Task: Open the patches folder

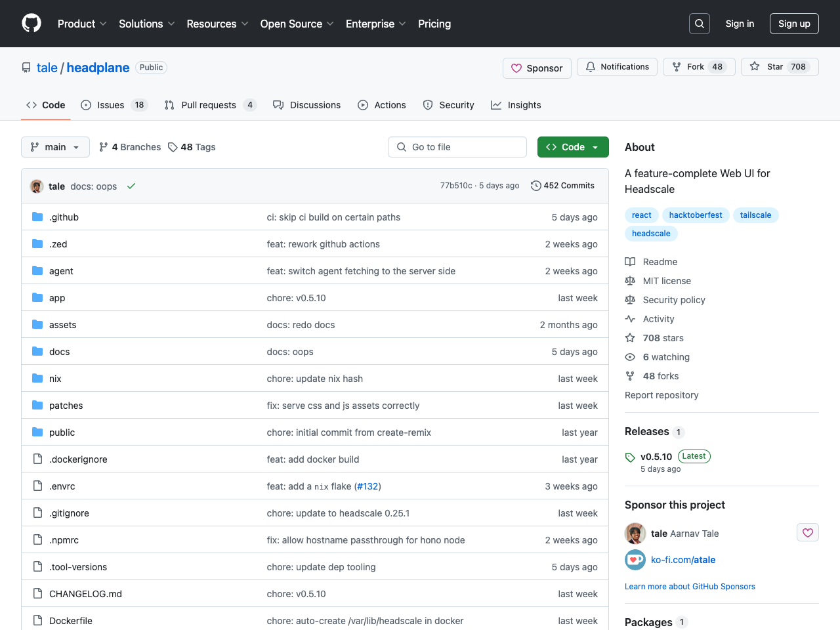Action: coord(66,406)
